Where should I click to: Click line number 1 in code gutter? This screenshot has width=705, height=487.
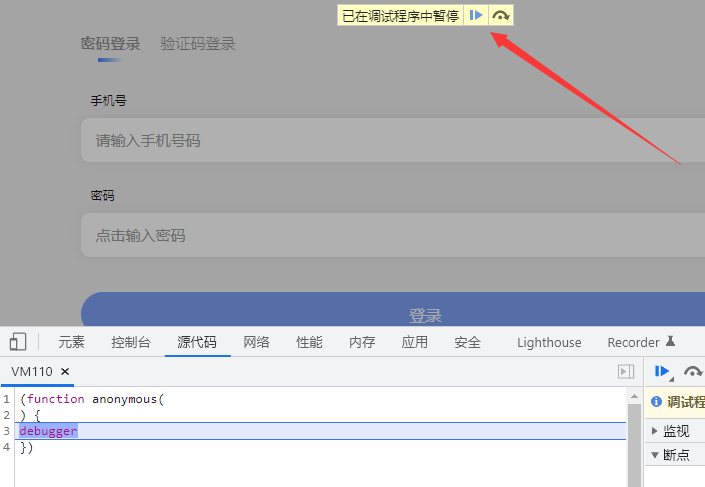click(6, 399)
